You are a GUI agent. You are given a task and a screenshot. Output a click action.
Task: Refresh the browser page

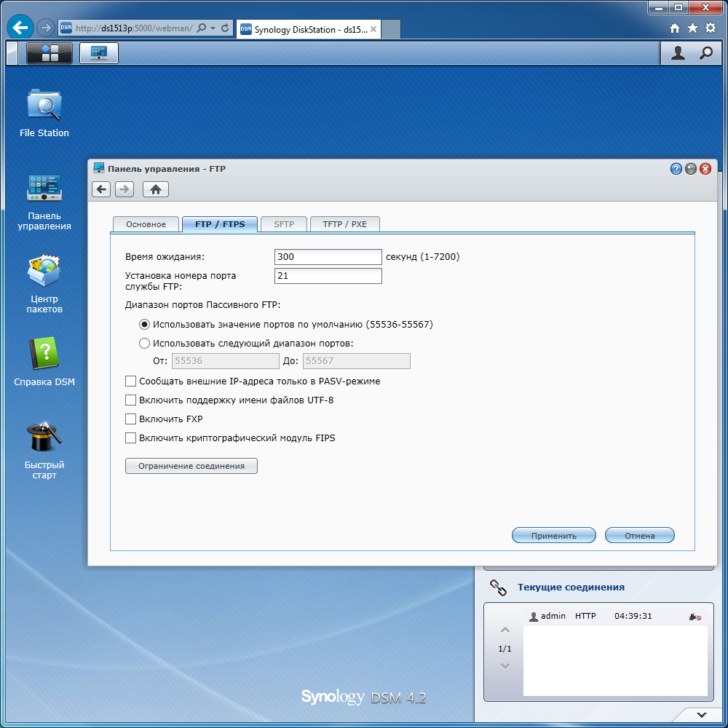(225, 28)
